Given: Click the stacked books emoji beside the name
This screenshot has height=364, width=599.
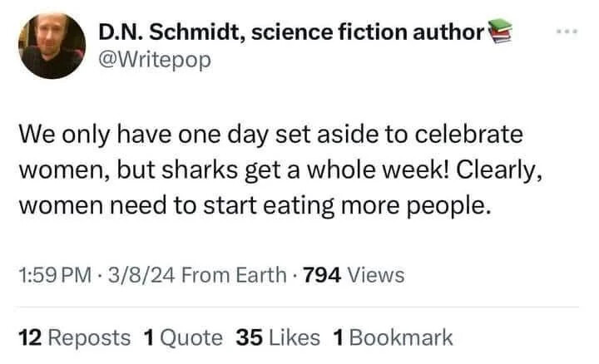Looking at the screenshot, I should click(500, 32).
